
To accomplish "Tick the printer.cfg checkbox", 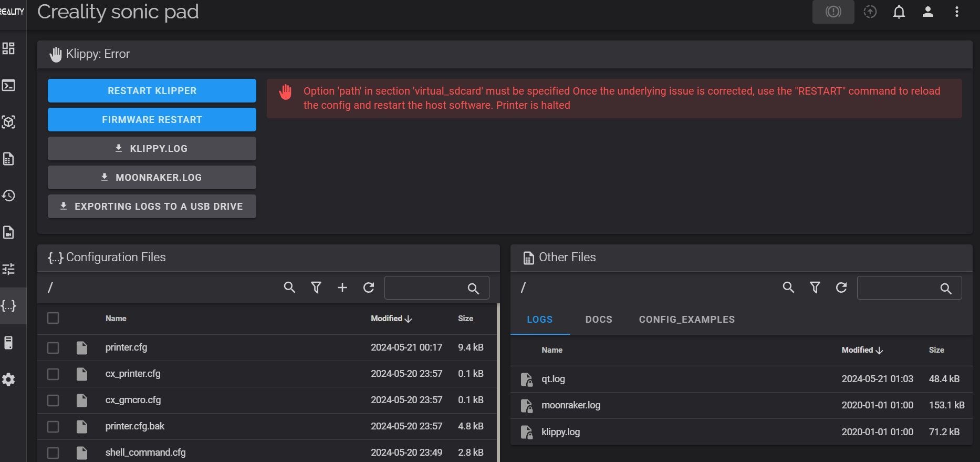I will pos(53,348).
